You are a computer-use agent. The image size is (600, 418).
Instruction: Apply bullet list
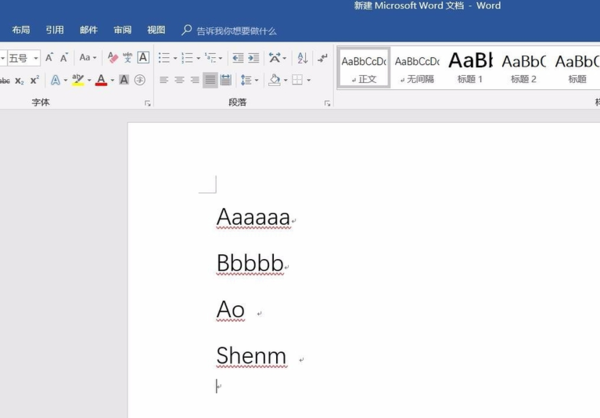click(164, 58)
